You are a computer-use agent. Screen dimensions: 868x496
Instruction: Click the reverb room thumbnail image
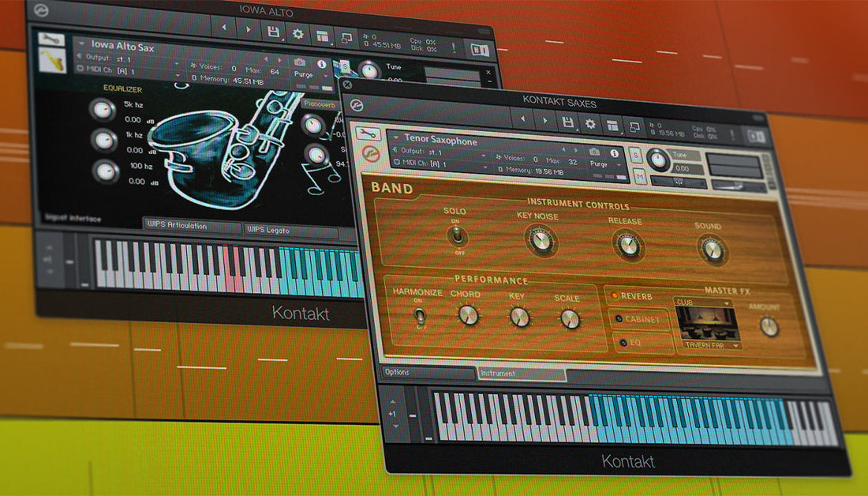pos(708,324)
